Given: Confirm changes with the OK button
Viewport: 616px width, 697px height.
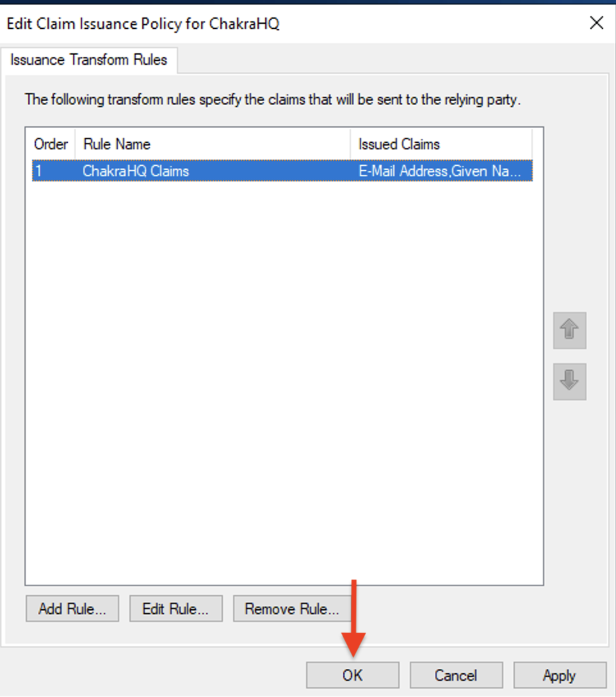Looking at the screenshot, I should [x=352, y=675].
